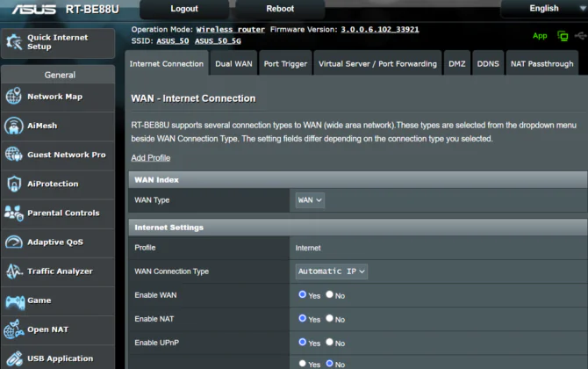The height and width of the screenshot is (369, 588).
Task: Open Guest Network Pro menu entry
Action: [x=58, y=155]
